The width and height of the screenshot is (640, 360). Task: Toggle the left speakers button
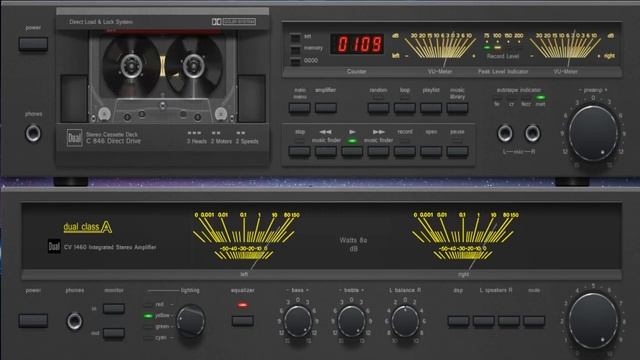(x=484, y=321)
